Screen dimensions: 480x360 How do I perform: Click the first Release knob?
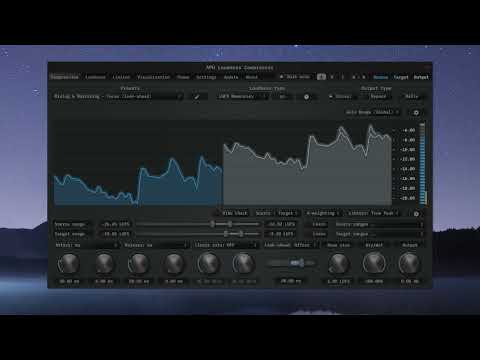coord(139,263)
